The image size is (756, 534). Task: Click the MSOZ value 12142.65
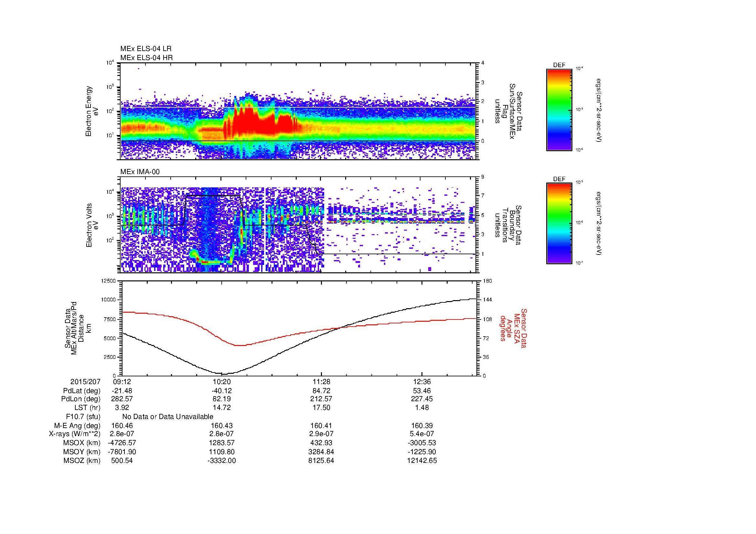(x=422, y=461)
